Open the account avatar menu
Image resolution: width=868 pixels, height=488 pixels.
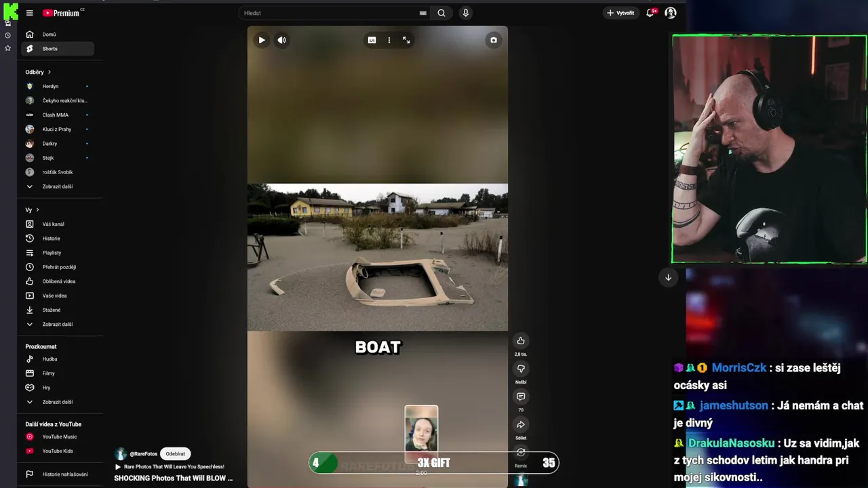coord(671,13)
